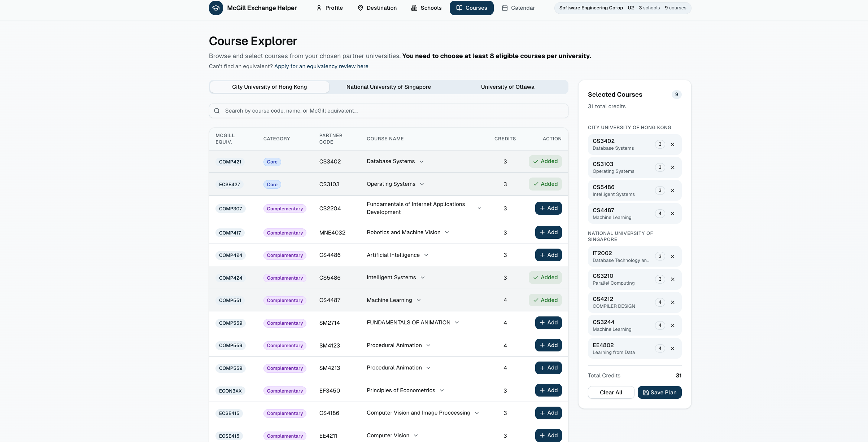Toggle Added button for Machine Learning CS4487
This screenshot has width=868, height=442.
[545, 300]
